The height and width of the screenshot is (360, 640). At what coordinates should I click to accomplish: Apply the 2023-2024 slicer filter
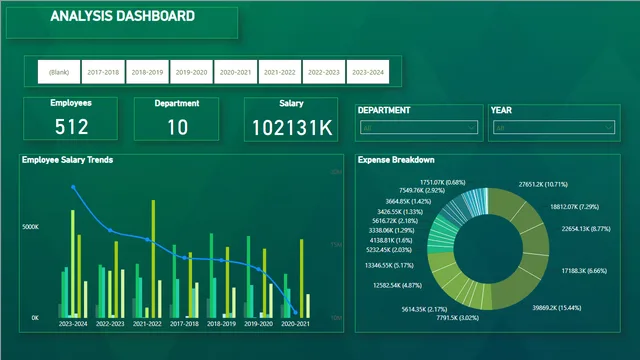[x=368, y=72]
